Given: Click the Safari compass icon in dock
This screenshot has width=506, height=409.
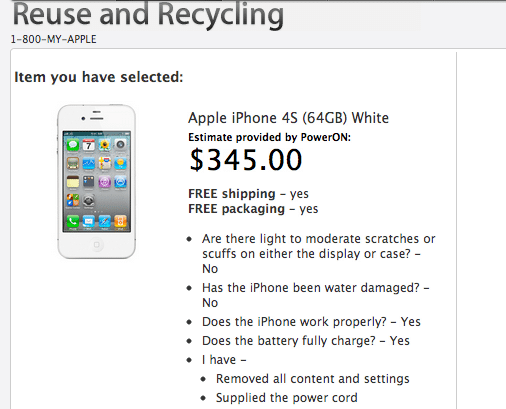Looking at the screenshot, I should click(x=105, y=221).
